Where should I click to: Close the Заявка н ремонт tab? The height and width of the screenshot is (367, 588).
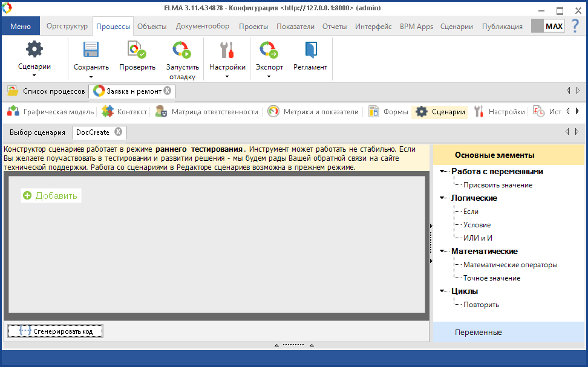[x=168, y=90]
